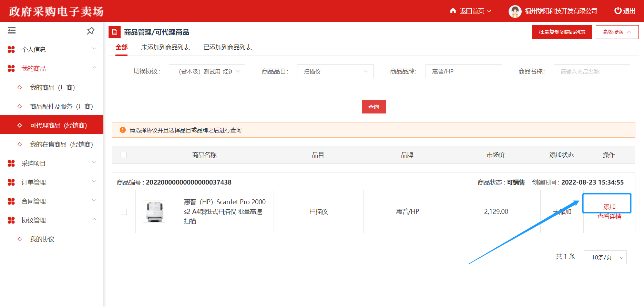Click the home icon beside 返回首页
Viewport: 644px width, 307px height.
(x=453, y=11)
